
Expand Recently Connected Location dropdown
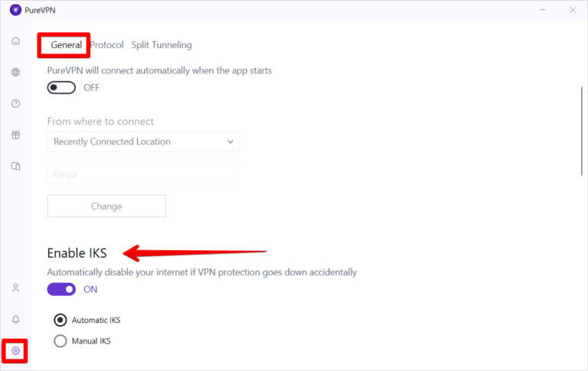point(143,142)
